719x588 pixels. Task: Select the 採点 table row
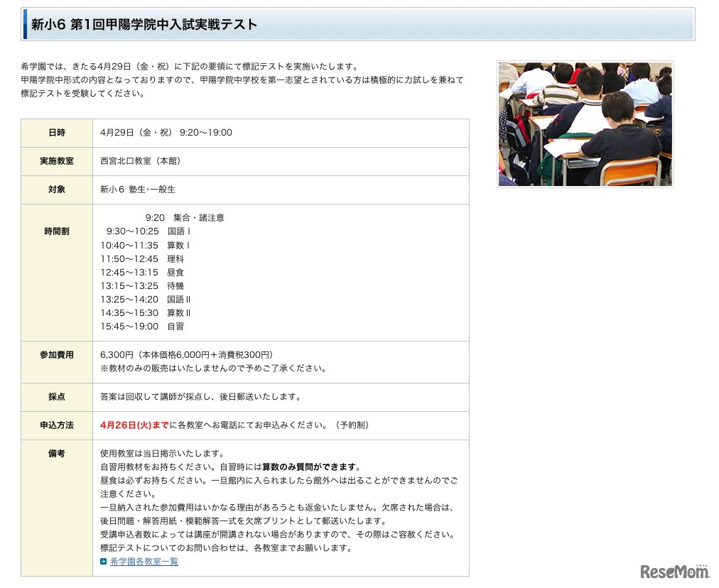tap(56, 397)
